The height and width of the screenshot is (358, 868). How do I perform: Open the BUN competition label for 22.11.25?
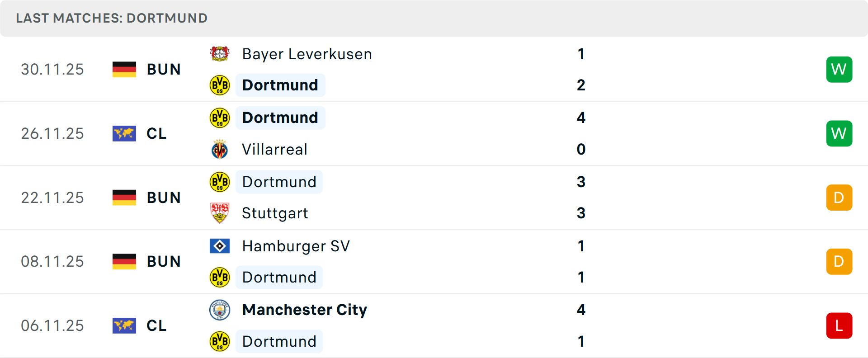tap(164, 198)
